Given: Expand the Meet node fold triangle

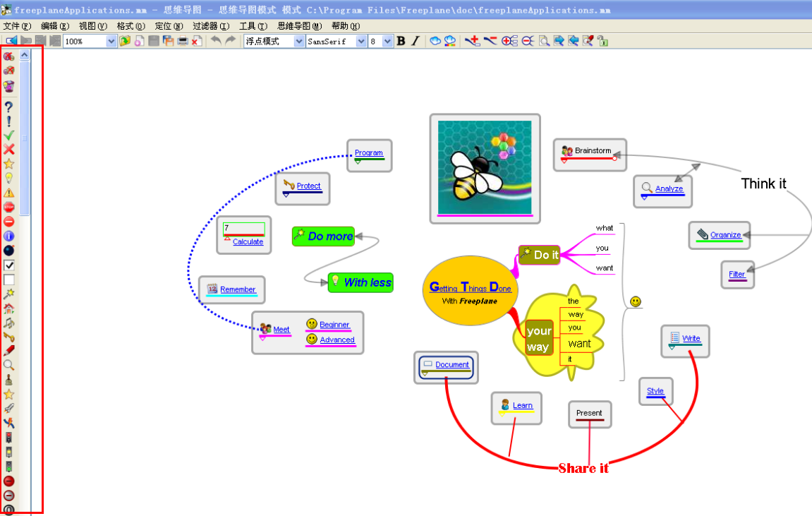Looking at the screenshot, I should [x=262, y=338].
